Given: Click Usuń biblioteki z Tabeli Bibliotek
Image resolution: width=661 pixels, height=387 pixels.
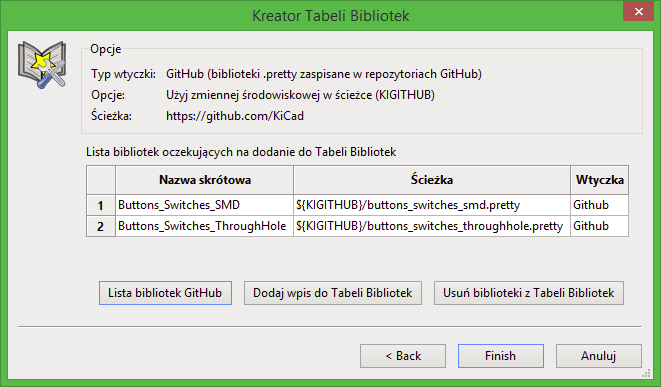Looking at the screenshot, I should (x=529, y=293).
